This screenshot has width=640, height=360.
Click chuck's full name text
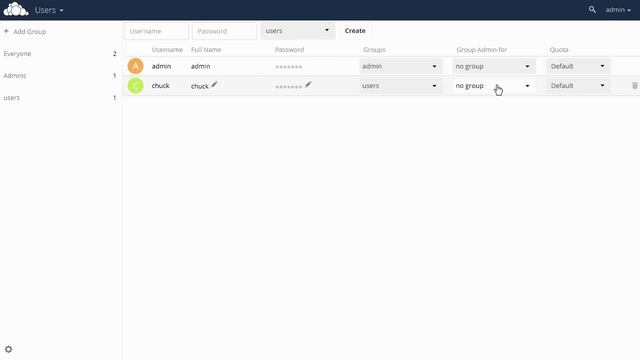(x=200, y=86)
